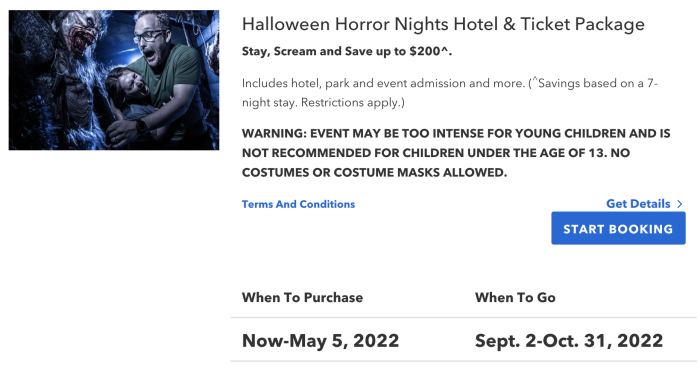Viewport: 700px width, 372px height.
Task: Click the WARNING event intensity notice
Action: pos(456,153)
